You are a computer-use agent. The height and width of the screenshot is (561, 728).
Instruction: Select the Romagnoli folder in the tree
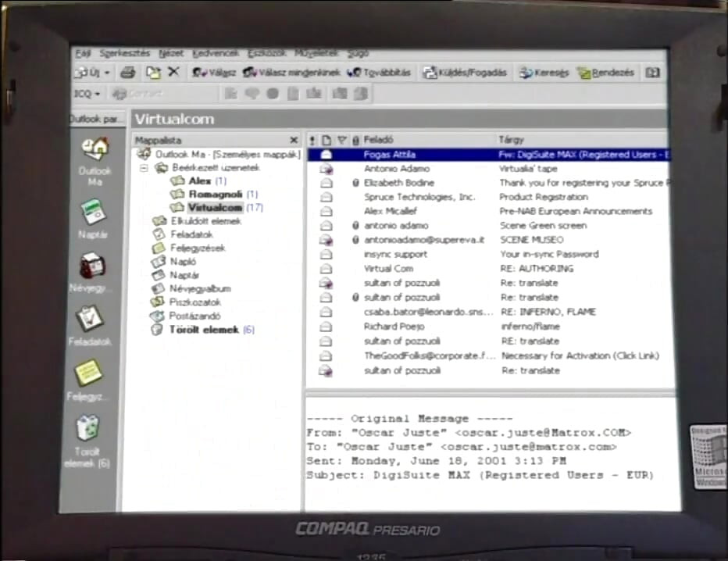[x=215, y=194]
